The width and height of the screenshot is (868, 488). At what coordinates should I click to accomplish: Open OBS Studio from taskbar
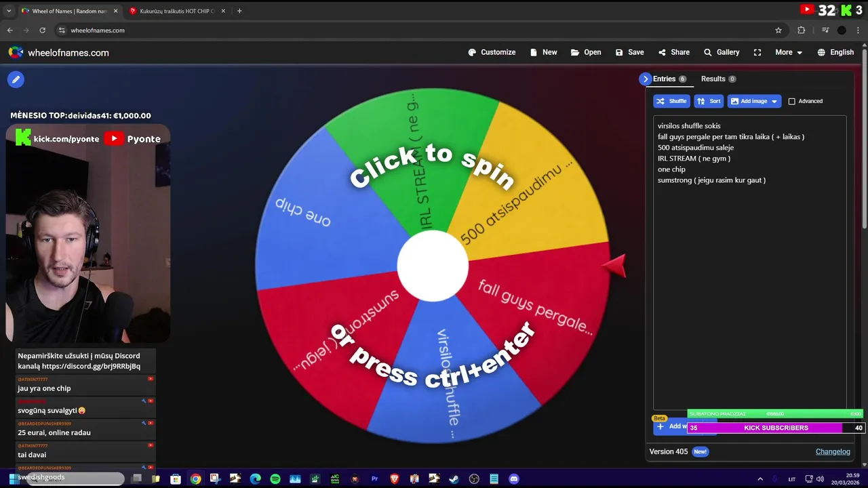pyautogui.click(x=474, y=479)
